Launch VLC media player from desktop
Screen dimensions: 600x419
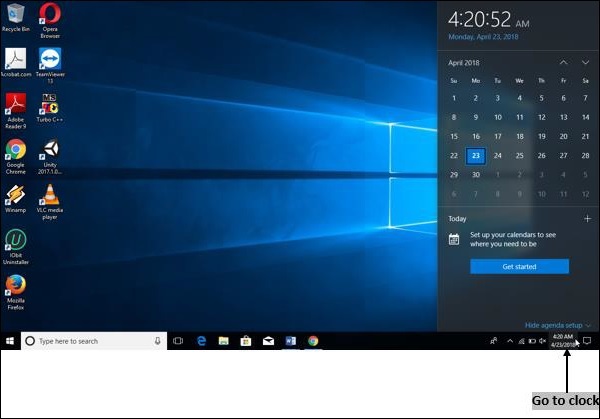point(50,196)
